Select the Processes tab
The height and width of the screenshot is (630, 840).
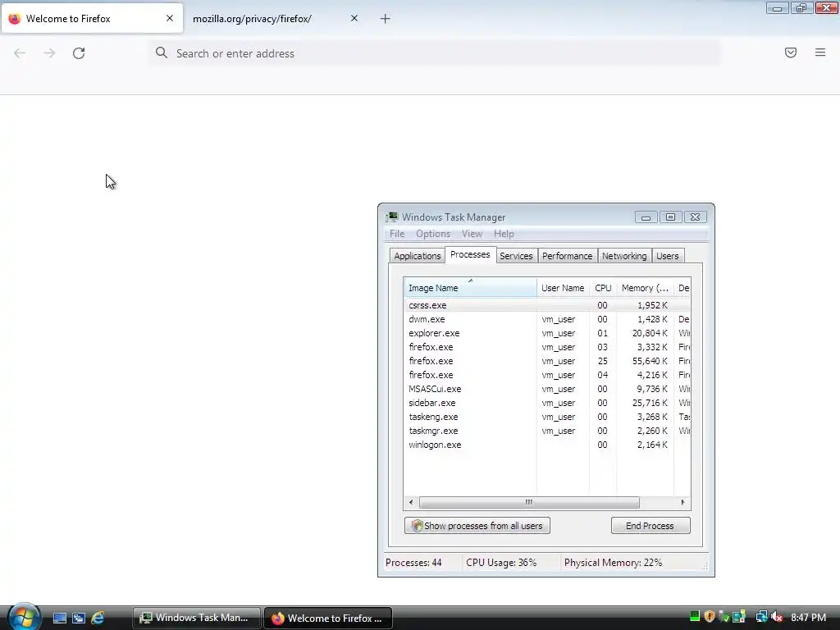pos(470,254)
